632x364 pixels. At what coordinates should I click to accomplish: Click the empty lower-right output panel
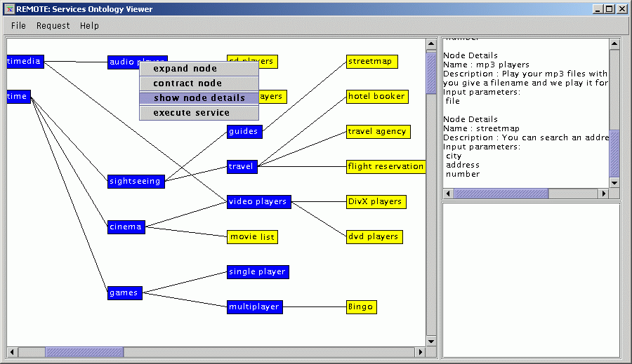(x=532, y=281)
